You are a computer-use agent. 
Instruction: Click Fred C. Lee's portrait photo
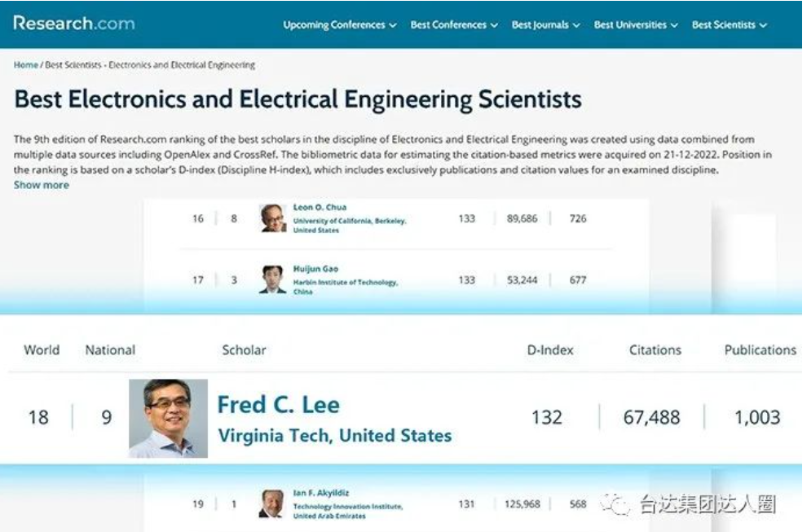click(x=168, y=418)
